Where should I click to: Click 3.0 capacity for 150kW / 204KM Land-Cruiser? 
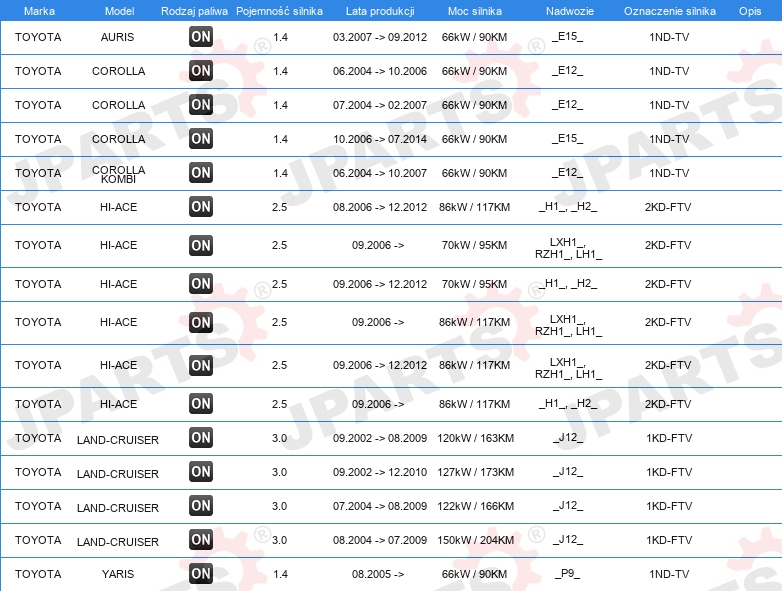pyautogui.click(x=279, y=540)
